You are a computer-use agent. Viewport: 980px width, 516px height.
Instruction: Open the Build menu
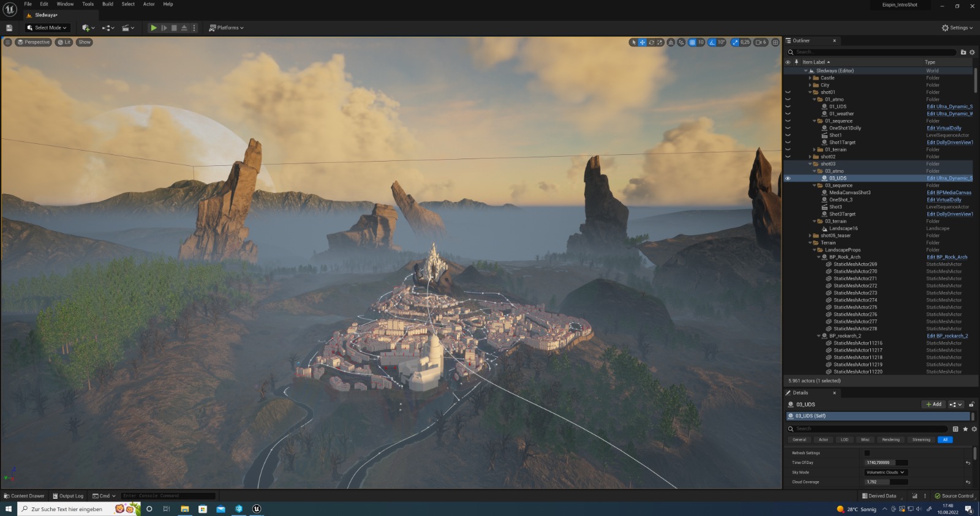(108, 4)
